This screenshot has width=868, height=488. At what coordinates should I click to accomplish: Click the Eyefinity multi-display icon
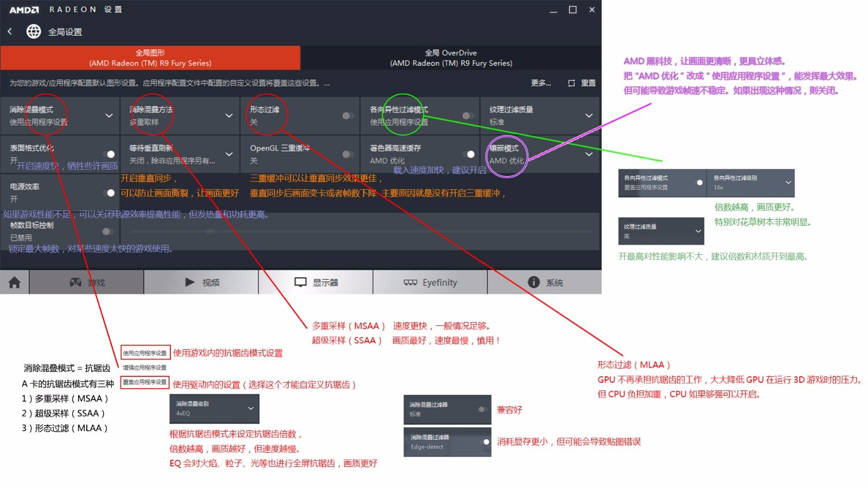430,282
